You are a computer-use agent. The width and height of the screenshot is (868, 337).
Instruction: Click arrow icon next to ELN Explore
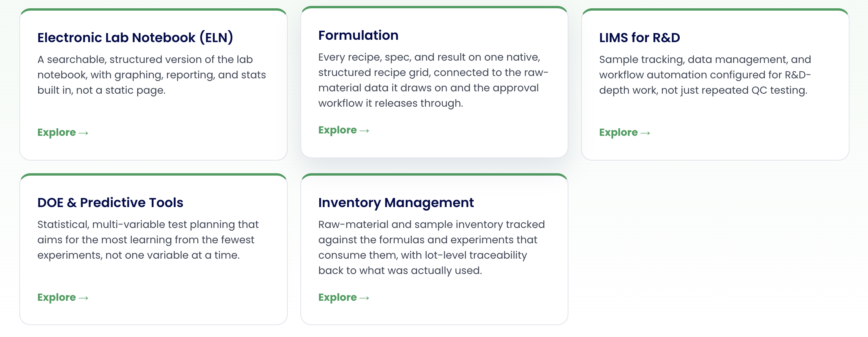[x=83, y=133]
